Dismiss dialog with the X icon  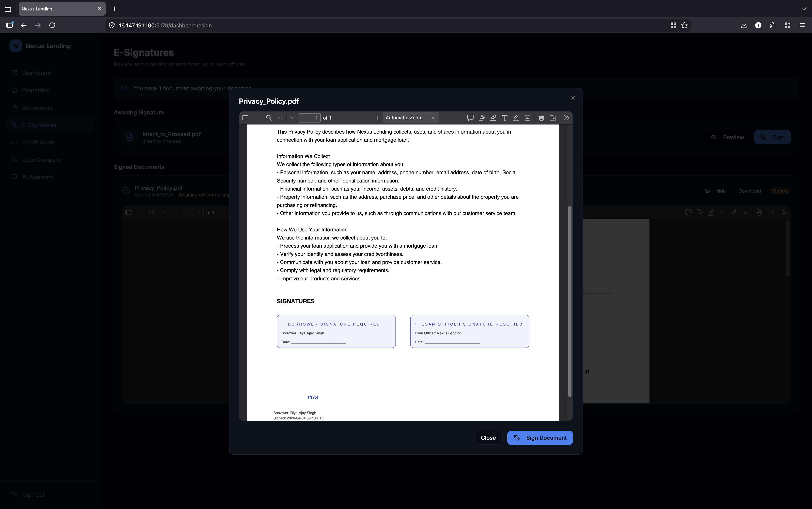573,98
